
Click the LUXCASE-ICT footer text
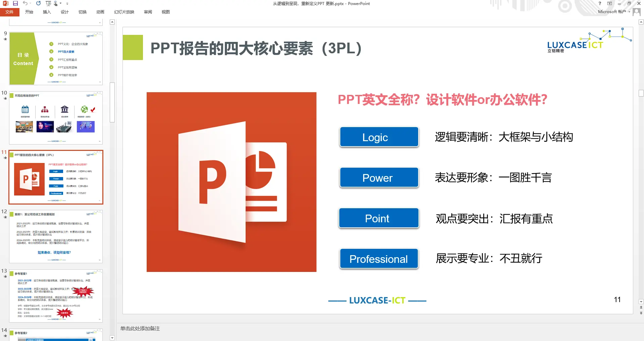click(377, 300)
